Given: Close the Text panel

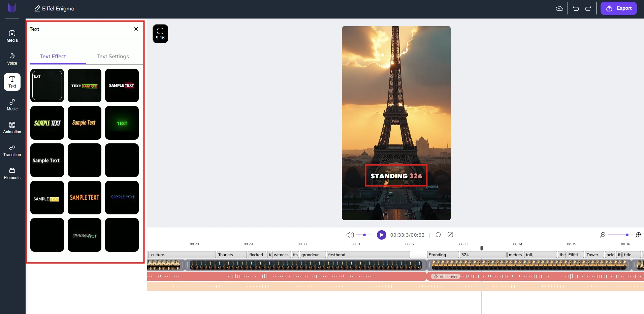Looking at the screenshot, I should click(136, 29).
